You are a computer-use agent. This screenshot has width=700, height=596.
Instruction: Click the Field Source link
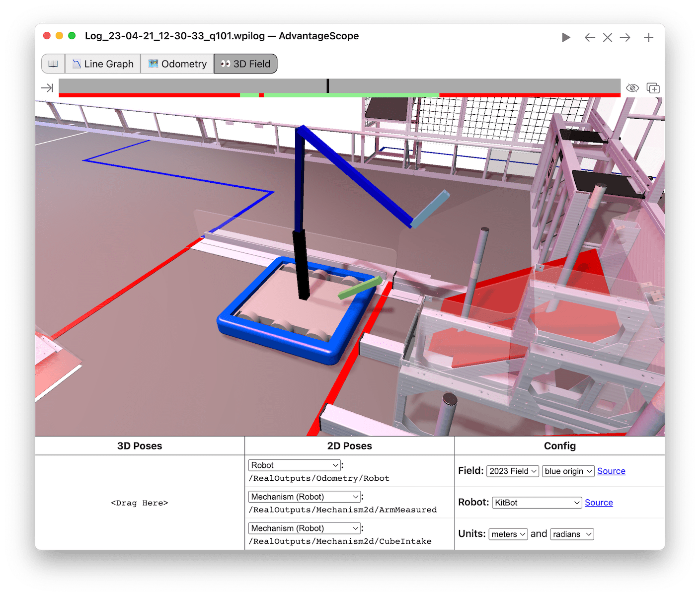tap(611, 471)
